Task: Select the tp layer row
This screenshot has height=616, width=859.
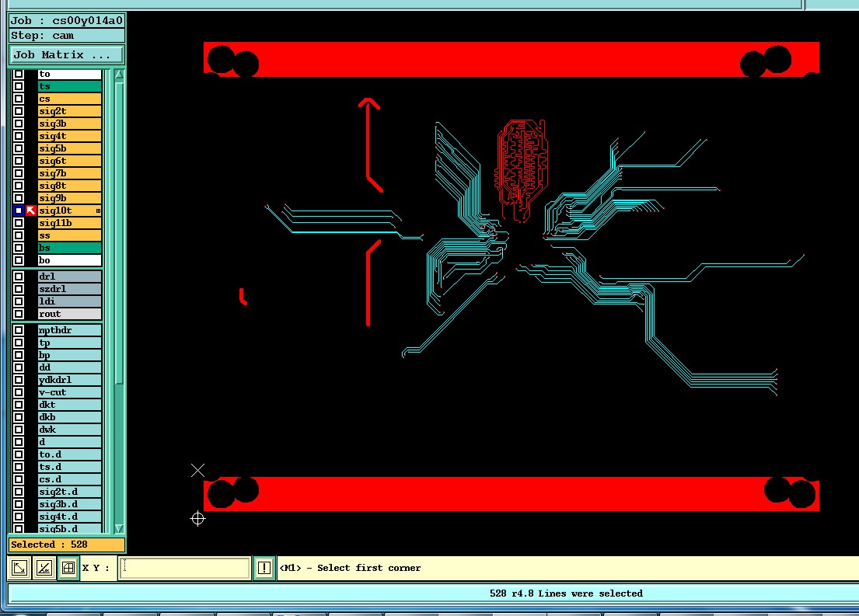Action: click(69, 343)
